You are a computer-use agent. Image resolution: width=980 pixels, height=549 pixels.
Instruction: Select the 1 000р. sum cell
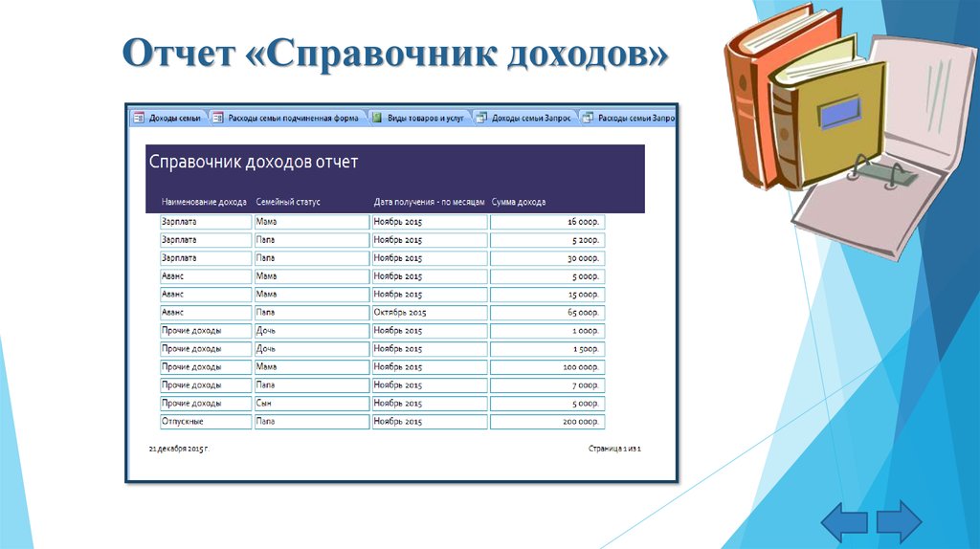(547, 330)
